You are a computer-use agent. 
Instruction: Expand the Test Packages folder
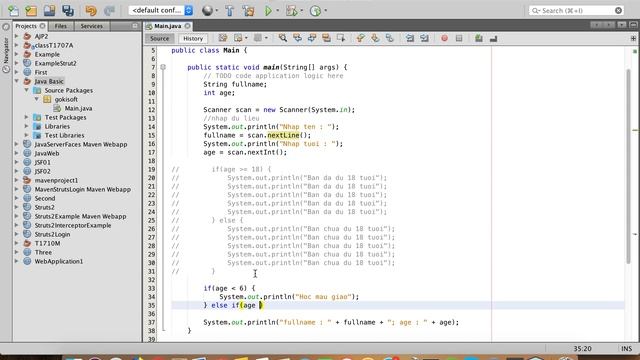pyautogui.click(x=27, y=117)
